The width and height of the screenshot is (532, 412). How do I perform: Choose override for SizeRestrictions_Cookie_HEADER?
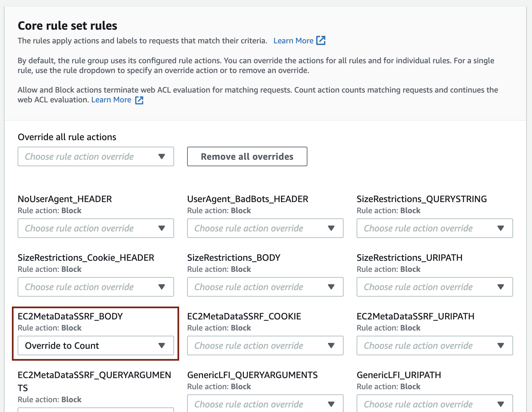96,287
